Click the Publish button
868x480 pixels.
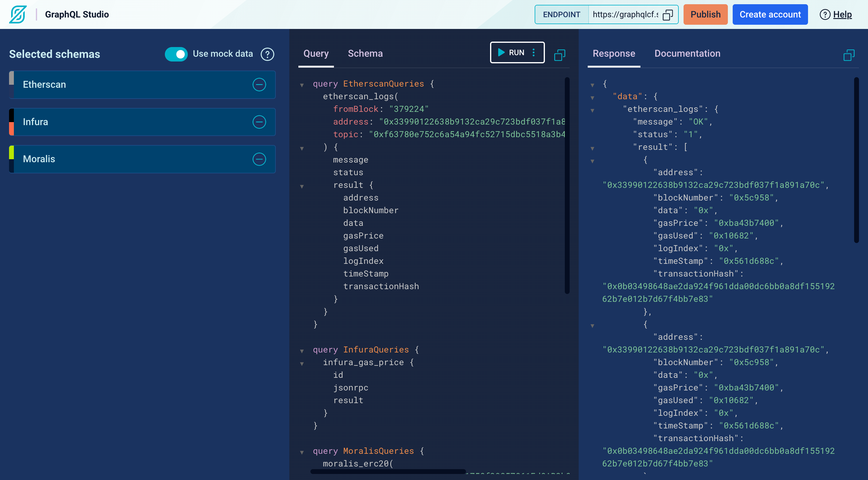pos(705,14)
